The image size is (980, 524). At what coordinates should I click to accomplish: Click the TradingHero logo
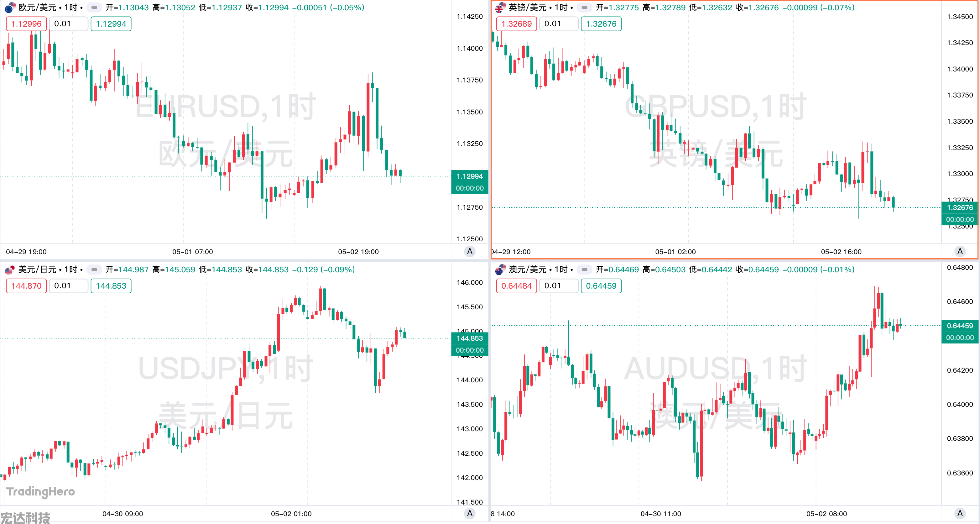pos(41,491)
